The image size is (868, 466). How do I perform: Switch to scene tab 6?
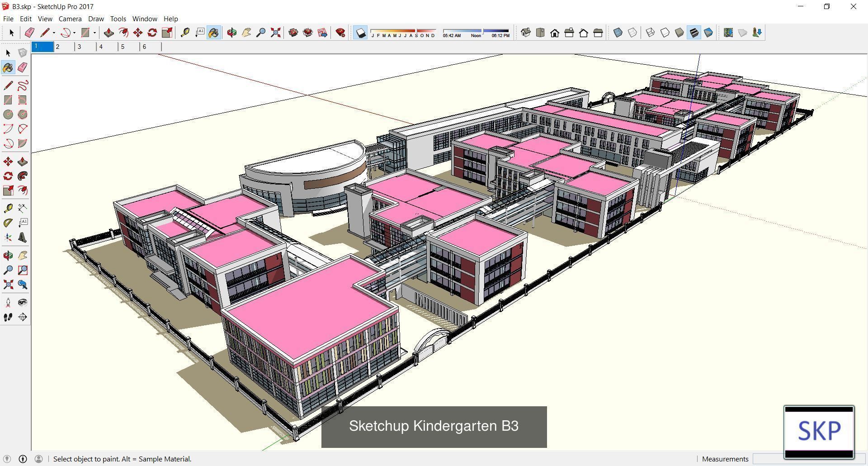point(151,47)
